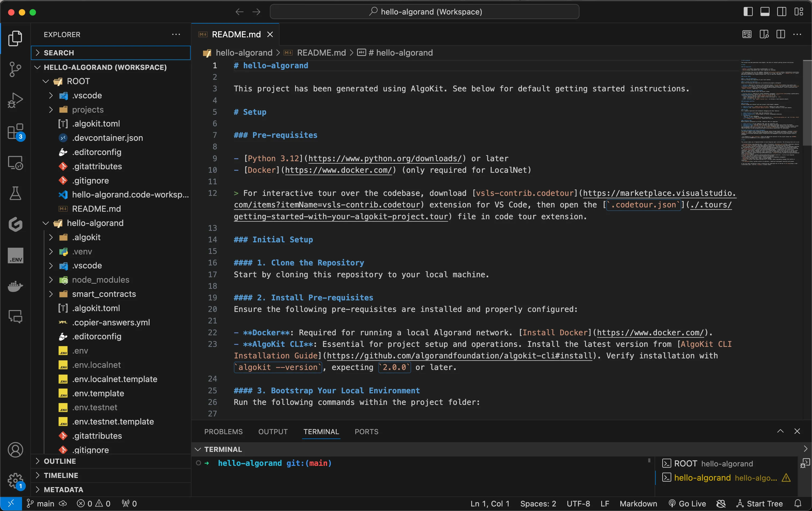812x511 pixels.
Task: Expand the smart_contracts folder
Action: (111, 294)
